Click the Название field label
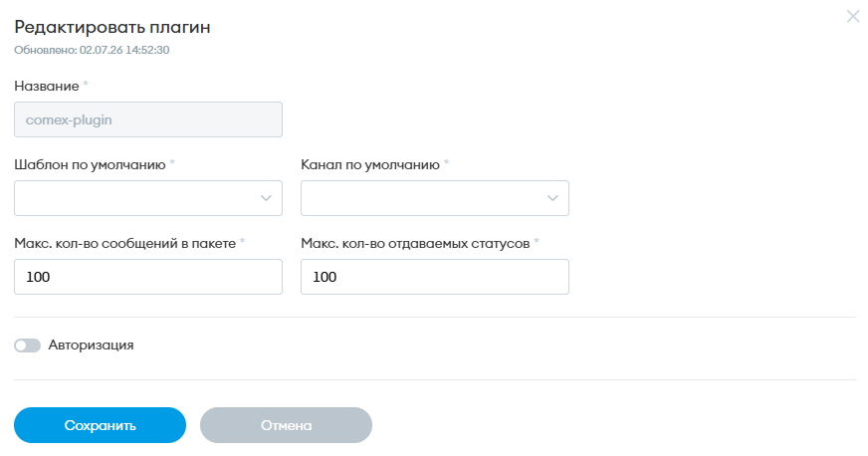Viewport: 868px width, 456px height. pyautogui.click(x=47, y=86)
